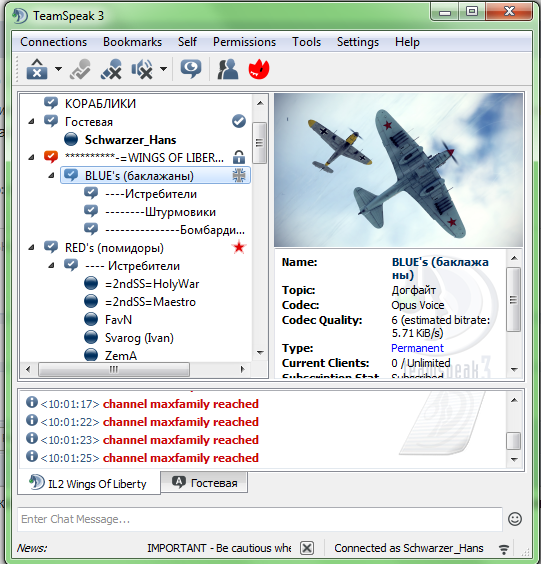
Task: Click the Toggle Away Status toolbar icon
Action: click(80, 69)
